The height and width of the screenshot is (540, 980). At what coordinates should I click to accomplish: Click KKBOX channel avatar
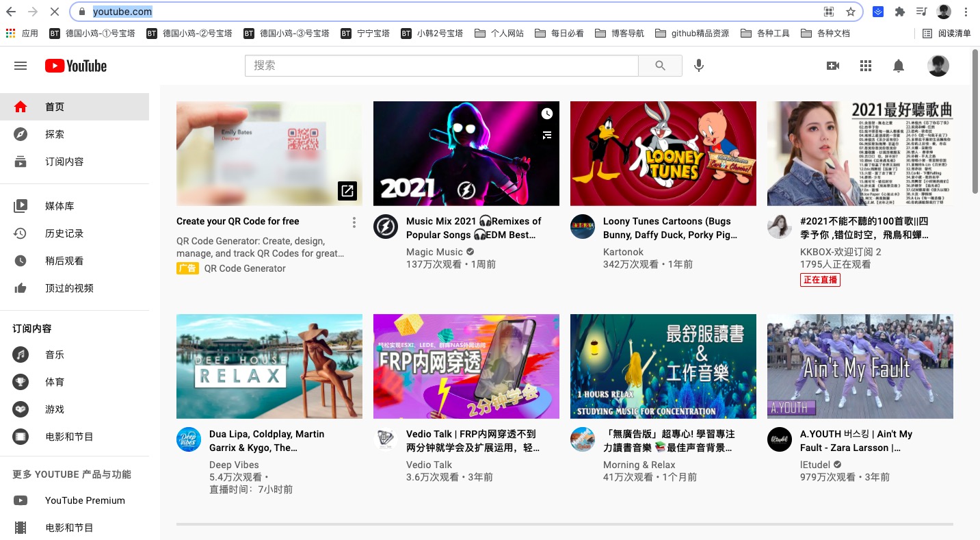(780, 227)
